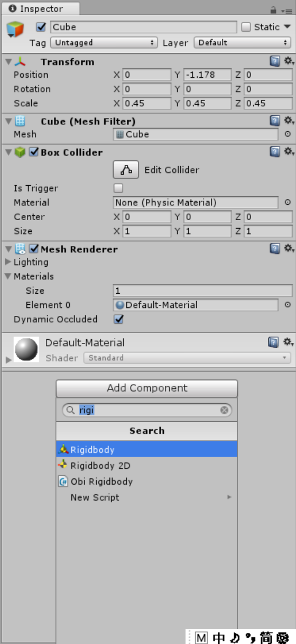Open the Layer dropdown set to Default
The height and width of the screenshot is (644, 296).
(x=243, y=43)
